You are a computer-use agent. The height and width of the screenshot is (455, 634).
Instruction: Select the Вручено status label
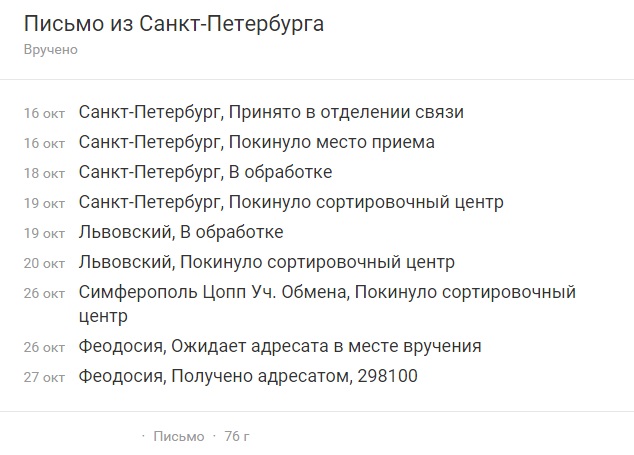click(x=51, y=50)
